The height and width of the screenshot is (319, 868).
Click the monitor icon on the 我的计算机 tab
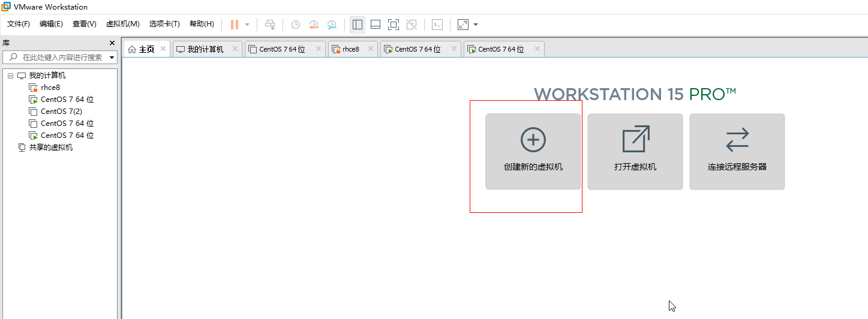[x=180, y=49]
